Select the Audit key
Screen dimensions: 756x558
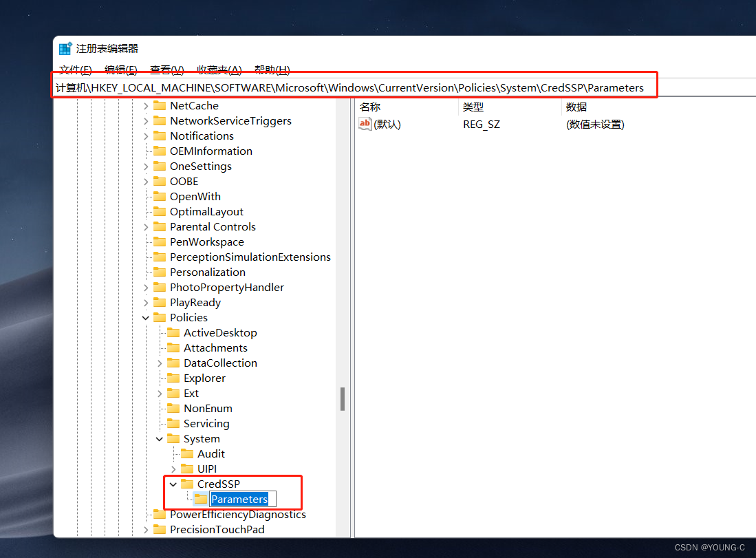click(x=210, y=454)
